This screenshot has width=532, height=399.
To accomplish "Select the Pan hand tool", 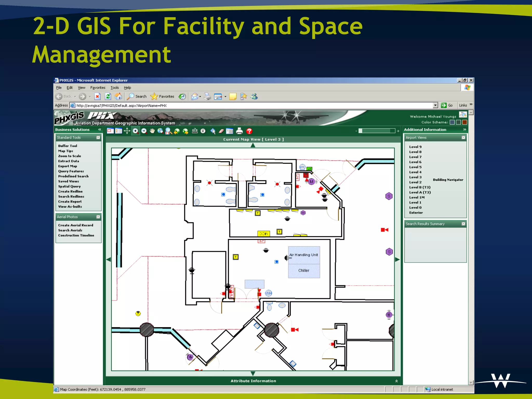I will click(x=152, y=131).
